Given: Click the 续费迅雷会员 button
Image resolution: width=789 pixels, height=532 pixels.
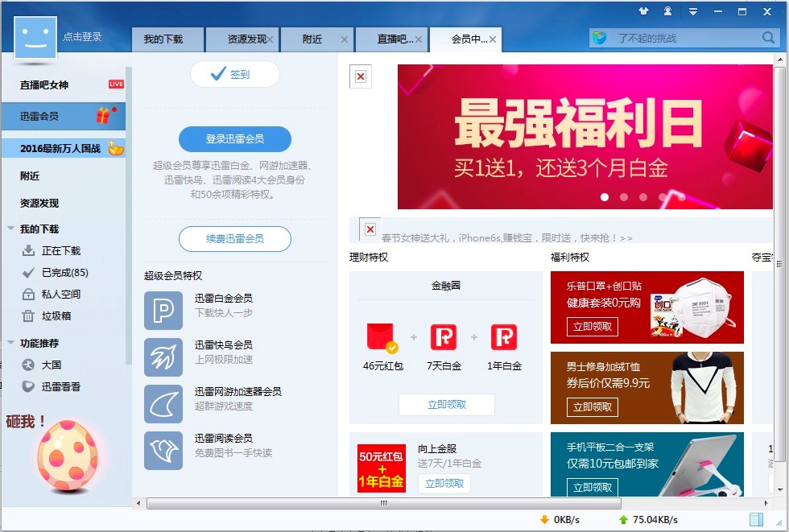Looking at the screenshot, I should pyautogui.click(x=235, y=238).
